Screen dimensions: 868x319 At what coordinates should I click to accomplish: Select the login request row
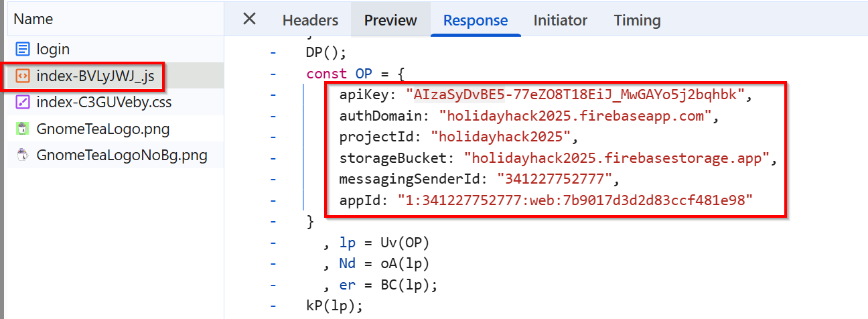53,50
